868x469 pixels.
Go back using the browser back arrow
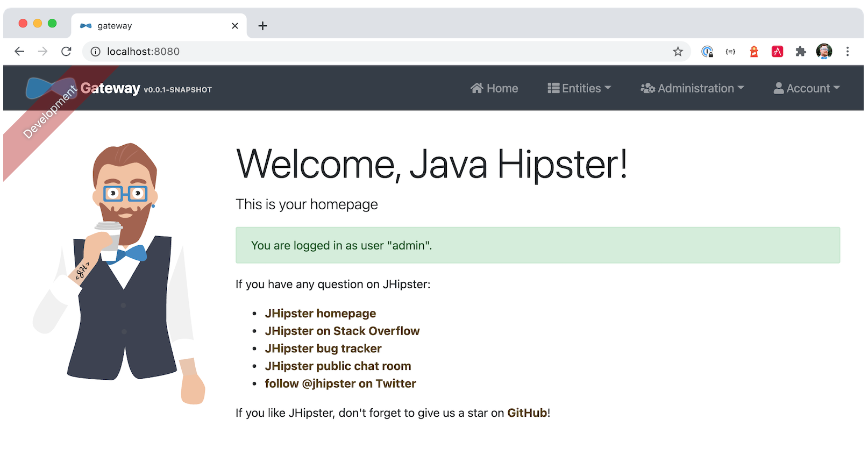19,52
